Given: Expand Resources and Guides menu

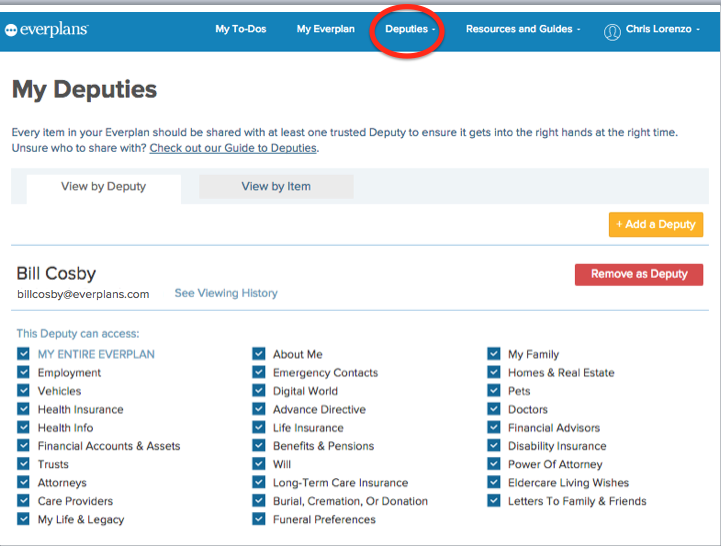Looking at the screenshot, I should coord(522,29).
